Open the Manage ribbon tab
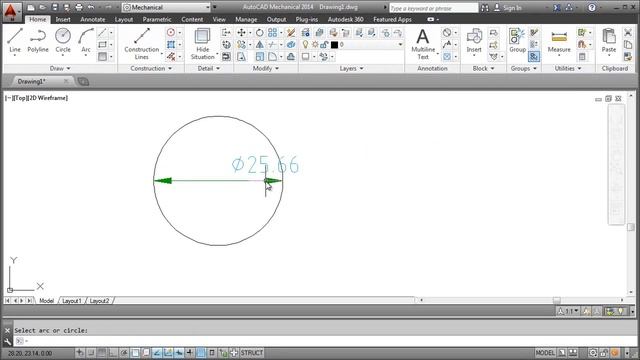640x360 pixels. click(246, 19)
